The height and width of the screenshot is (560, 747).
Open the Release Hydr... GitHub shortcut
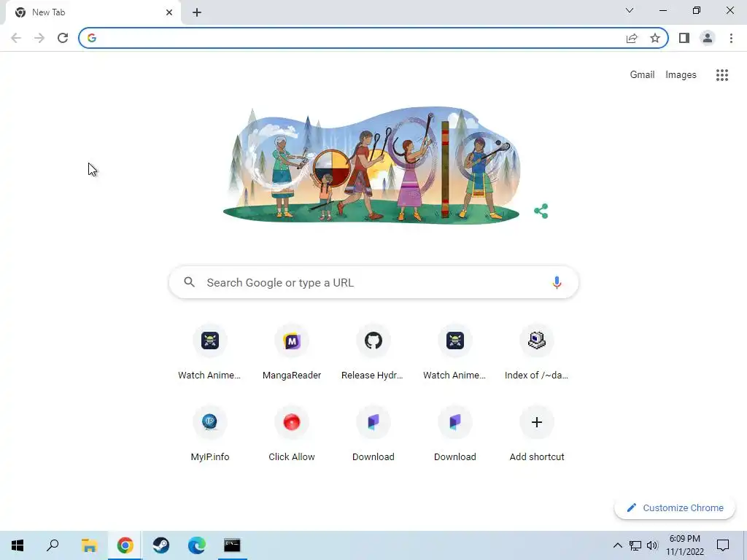click(x=373, y=352)
